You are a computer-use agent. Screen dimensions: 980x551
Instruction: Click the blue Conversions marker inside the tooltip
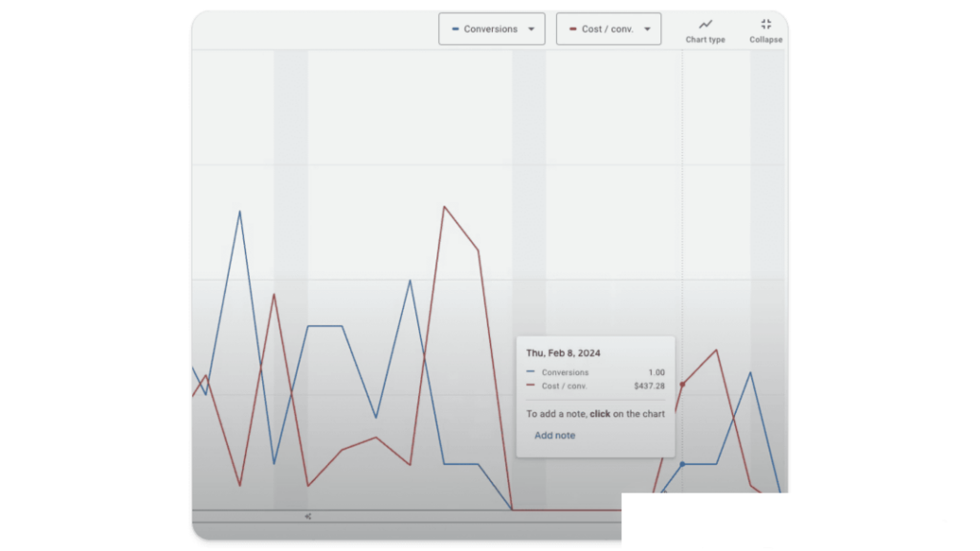532,372
